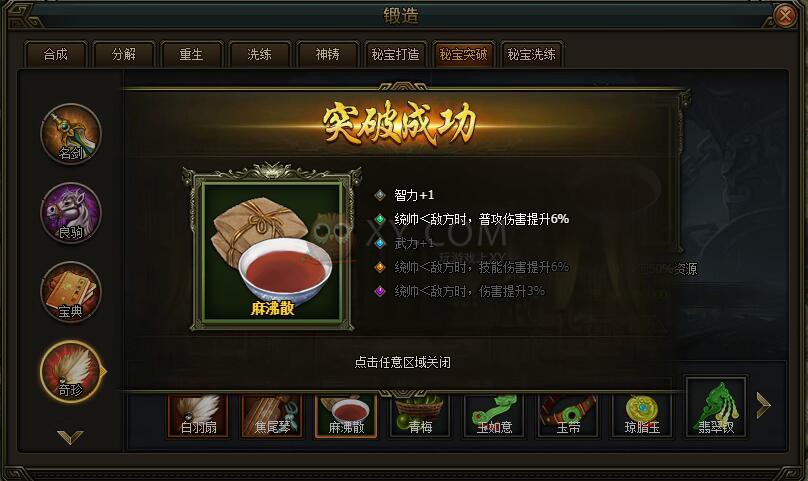Go to the 神铸 tab
Screen dimensions: 808x481
tap(327, 54)
